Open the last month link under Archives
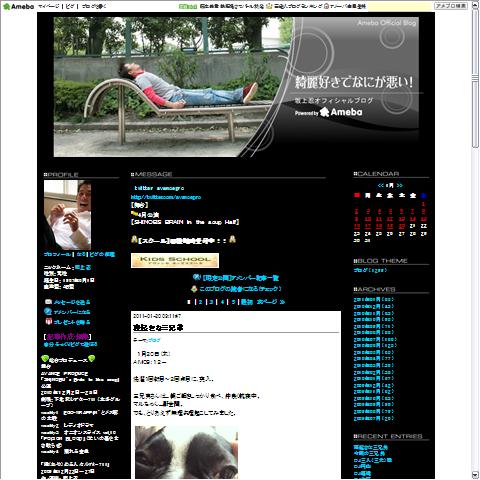The width and height of the screenshot is (480, 480). click(374, 418)
